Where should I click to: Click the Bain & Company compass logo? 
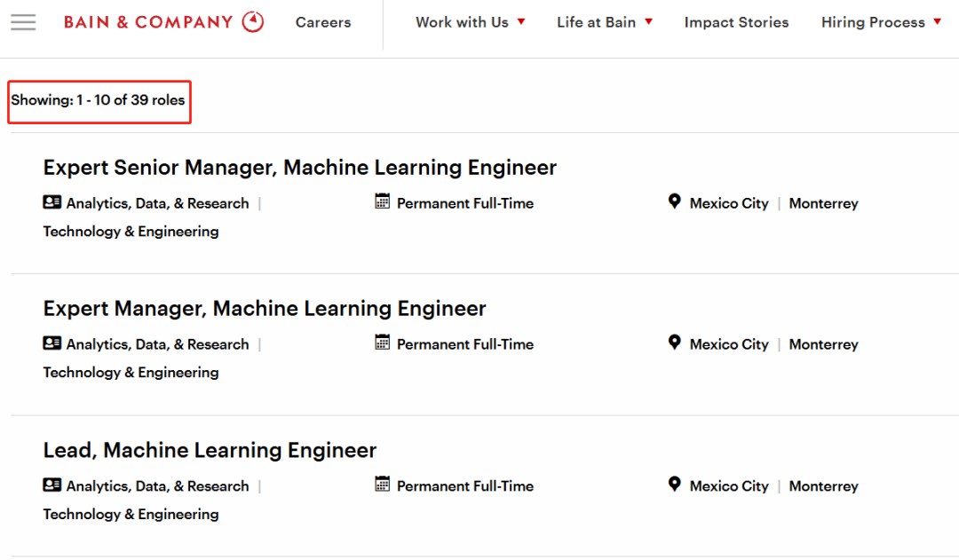click(252, 22)
